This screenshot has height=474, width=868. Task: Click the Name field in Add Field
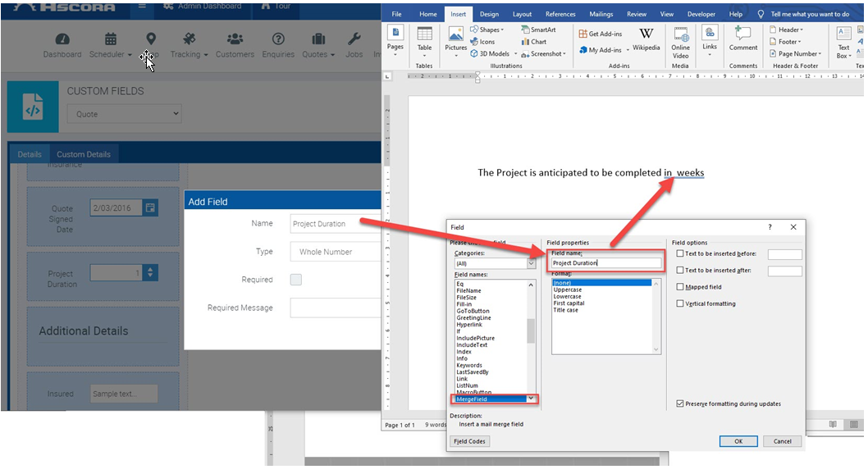tap(336, 223)
